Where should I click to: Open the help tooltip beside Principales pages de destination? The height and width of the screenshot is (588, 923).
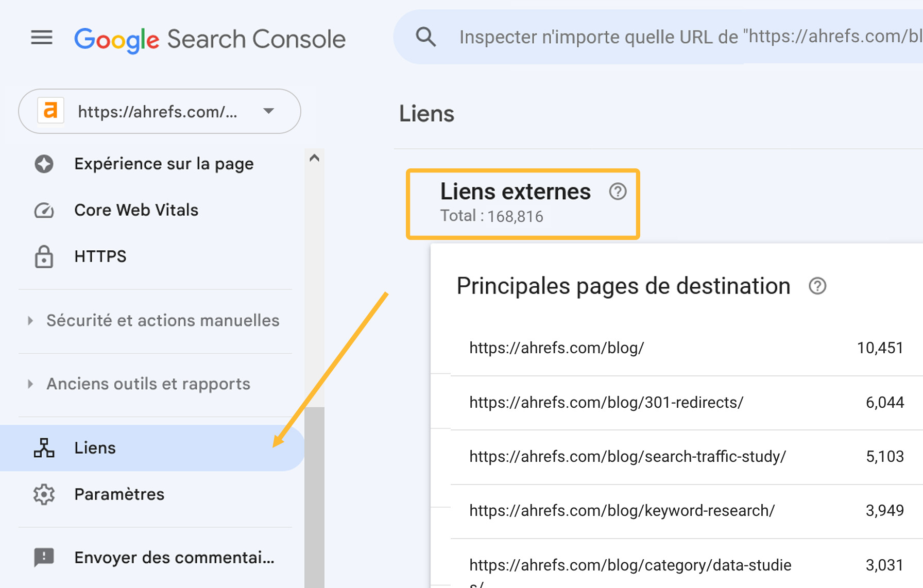[x=818, y=286]
